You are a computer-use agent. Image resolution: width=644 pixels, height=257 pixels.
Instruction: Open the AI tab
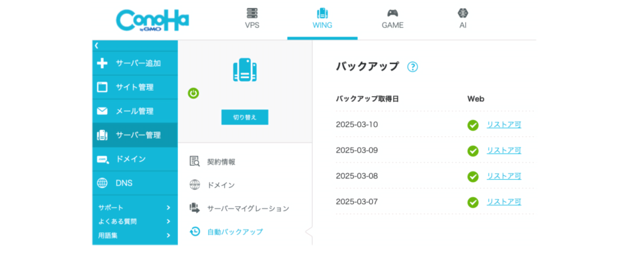click(463, 18)
